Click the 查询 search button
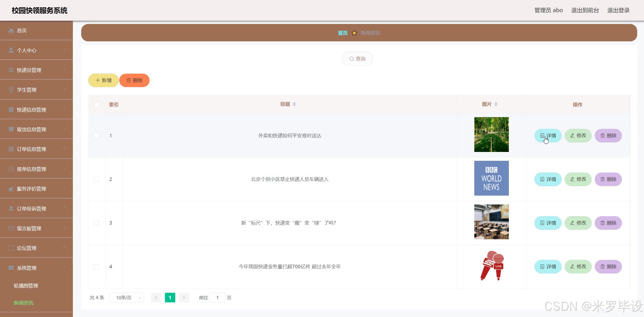Image resolution: width=644 pixels, height=317 pixels. tap(357, 59)
